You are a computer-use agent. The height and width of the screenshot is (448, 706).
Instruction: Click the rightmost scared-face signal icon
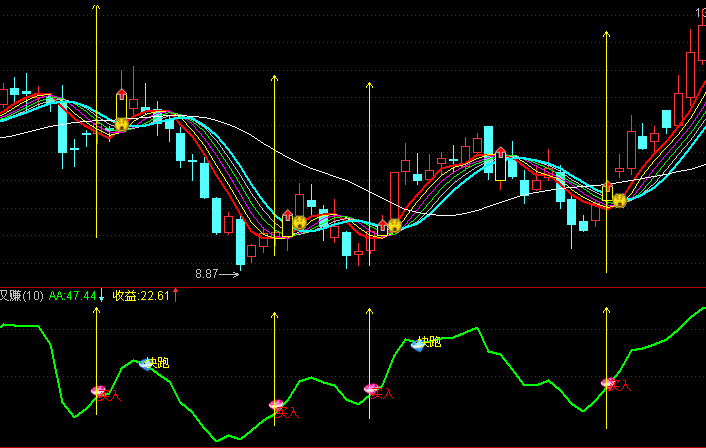[x=620, y=200]
